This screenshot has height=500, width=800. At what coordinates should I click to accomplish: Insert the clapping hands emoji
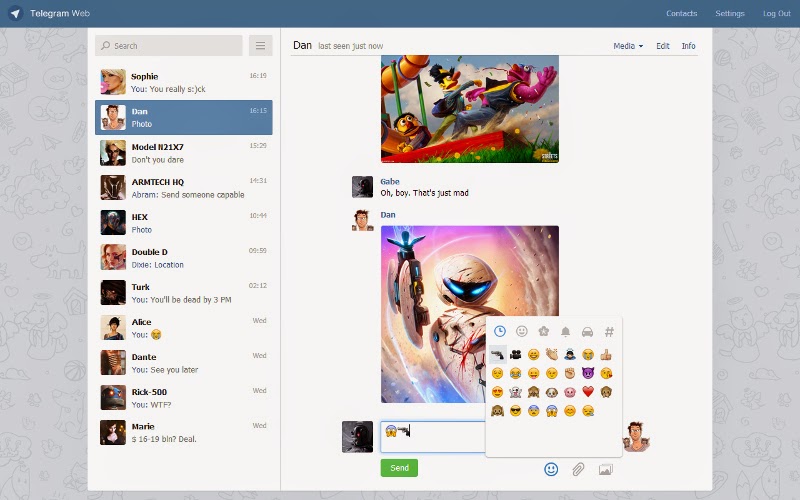point(552,354)
